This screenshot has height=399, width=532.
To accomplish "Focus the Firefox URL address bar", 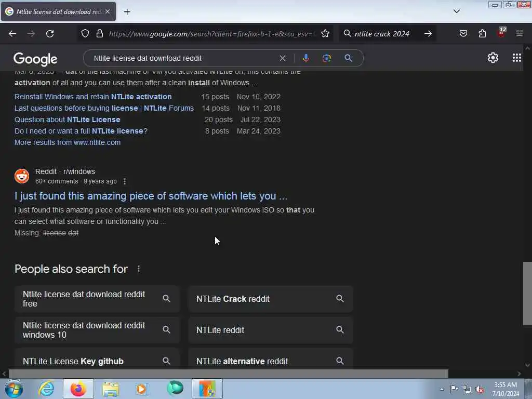I will click(x=212, y=34).
